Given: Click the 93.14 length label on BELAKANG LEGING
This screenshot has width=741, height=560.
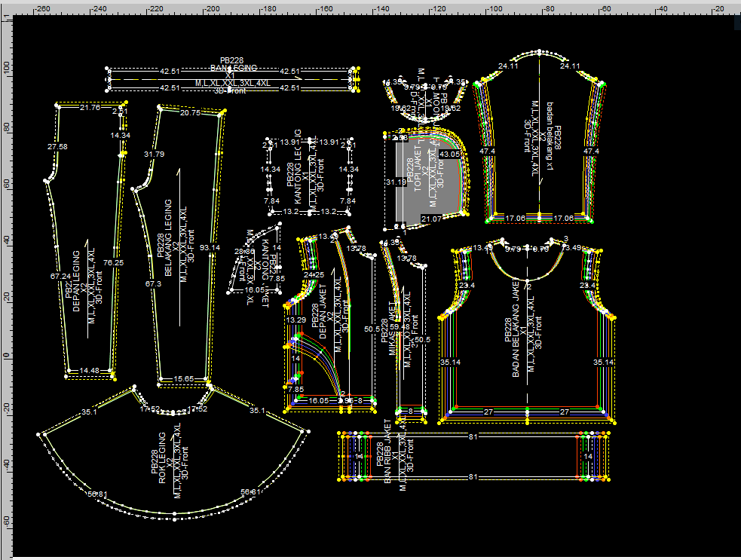Looking at the screenshot, I should pos(210,248).
